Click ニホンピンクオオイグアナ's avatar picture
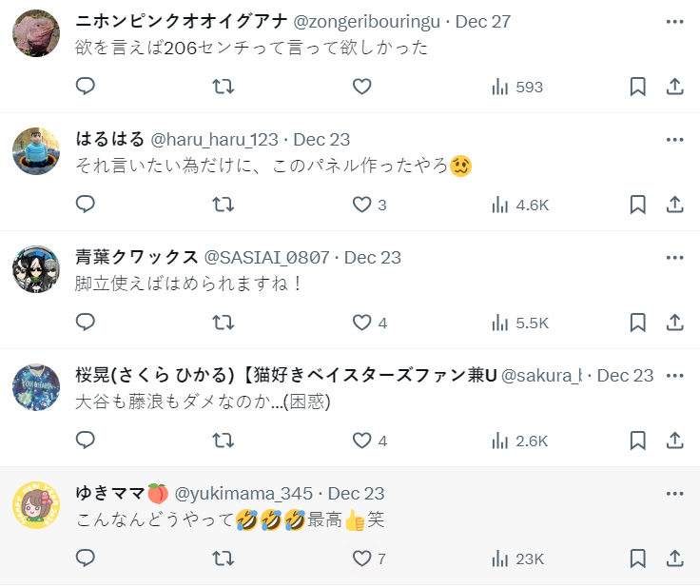 coord(36,34)
